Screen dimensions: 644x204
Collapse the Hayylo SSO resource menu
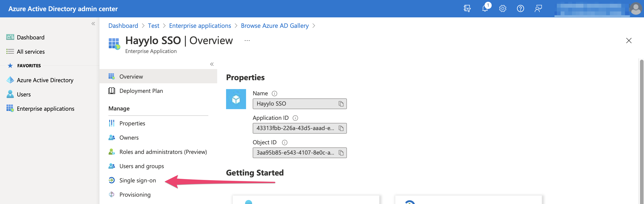coord(212,64)
